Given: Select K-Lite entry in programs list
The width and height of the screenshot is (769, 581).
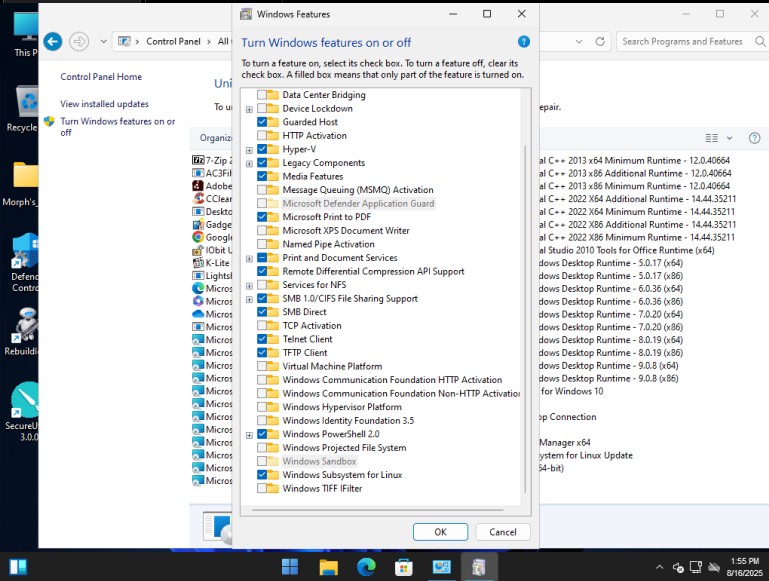Looking at the screenshot, I should 211,263.
